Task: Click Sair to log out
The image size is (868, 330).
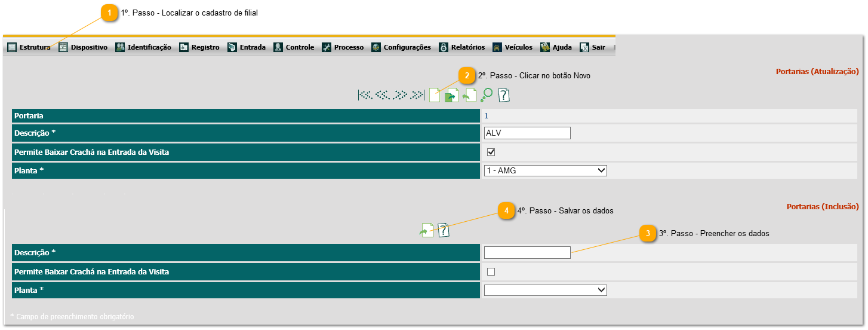Action: point(592,47)
